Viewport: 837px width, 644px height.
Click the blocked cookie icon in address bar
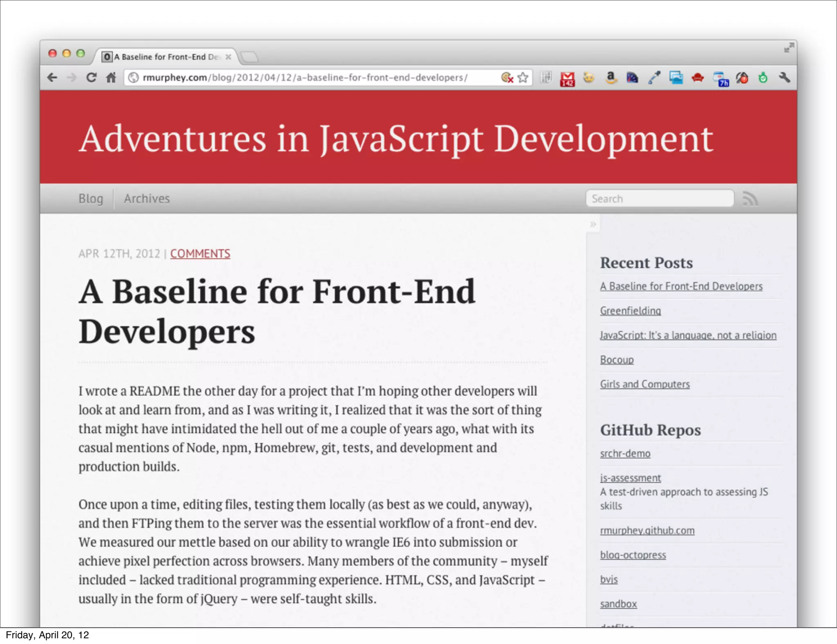(x=507, y=77)
